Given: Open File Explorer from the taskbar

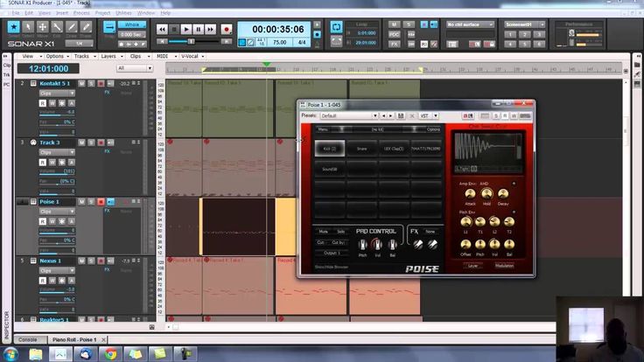Looking at the screenshot, I should (35, 354).
